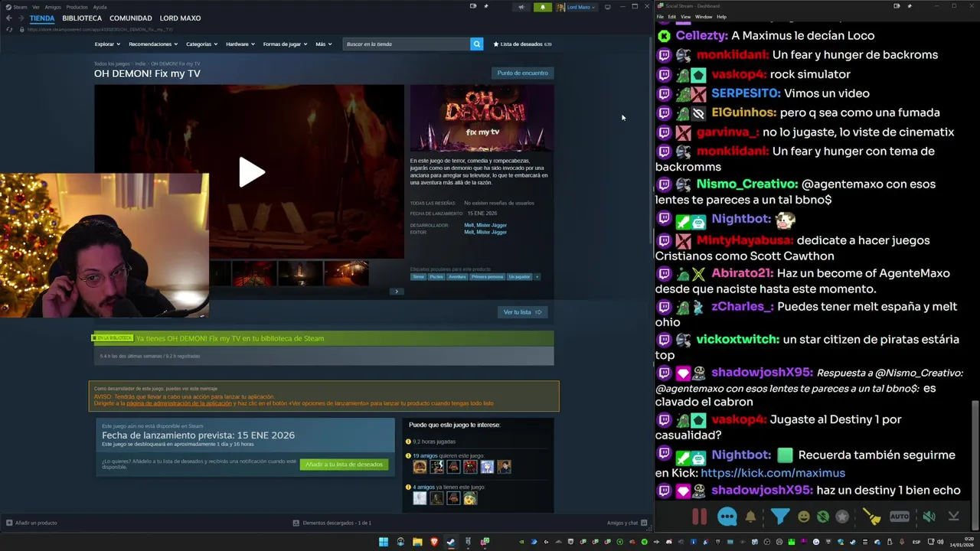Expand the Hardware dropdown
The image size is (980, 551).
240,44
